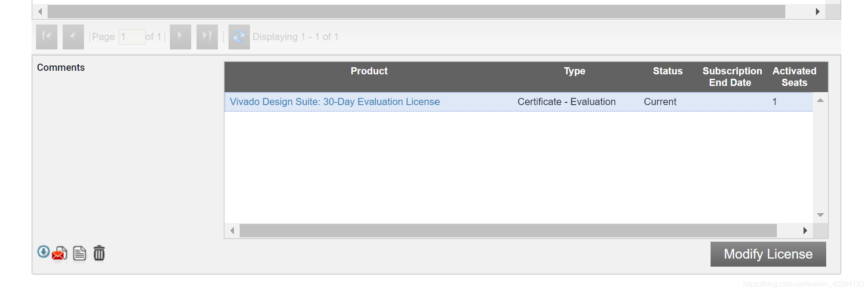Click the 'Displaying 1 - 1 of 1' text
Image resolution: width=868 pixels, height=292 pixels.
296,37
